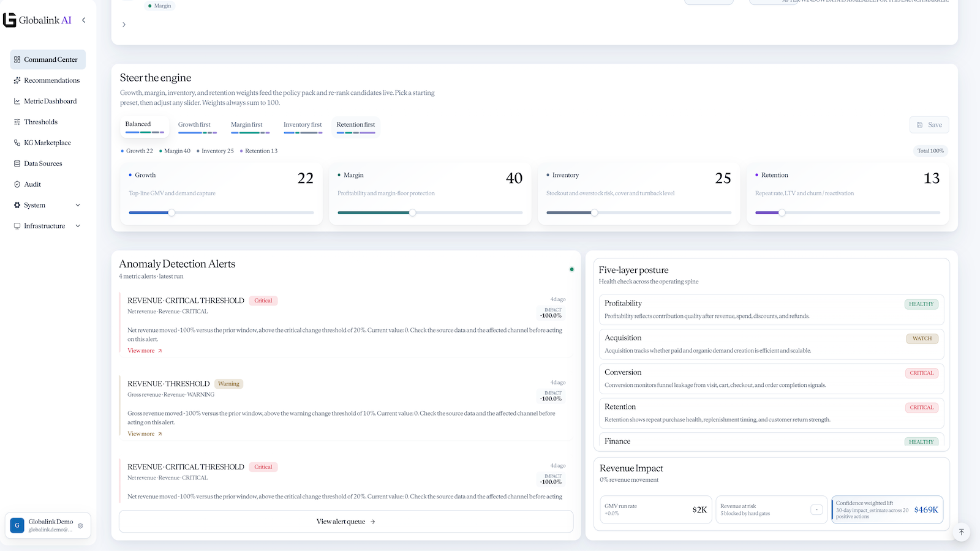Open the KG Marketplace sidebar icon
Screen dimensions: 980x551
click(x=17, y=143)
